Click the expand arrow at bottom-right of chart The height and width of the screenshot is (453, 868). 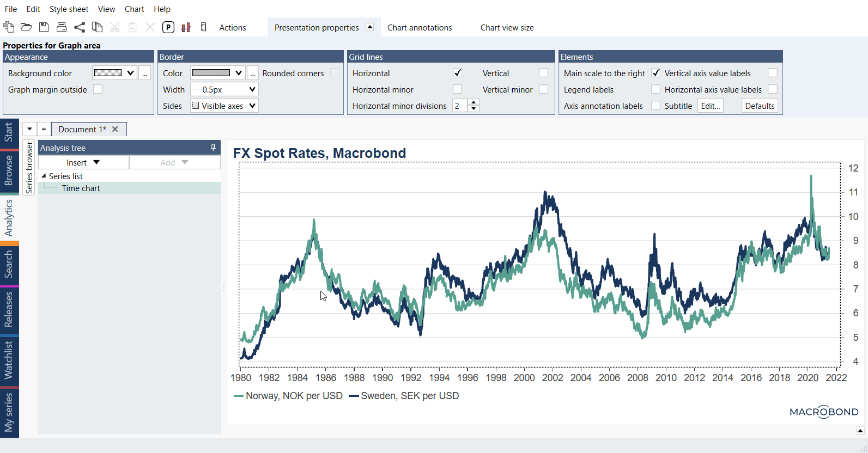(860, 431)
